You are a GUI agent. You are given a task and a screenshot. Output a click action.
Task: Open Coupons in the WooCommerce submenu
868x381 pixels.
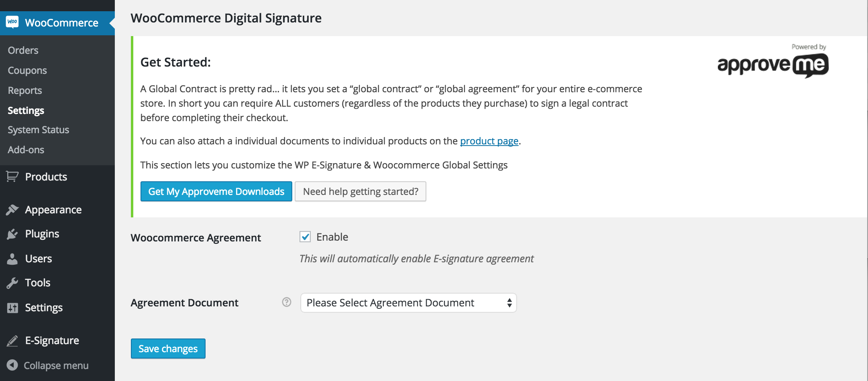pyautogui.click(x=27, y=71)
